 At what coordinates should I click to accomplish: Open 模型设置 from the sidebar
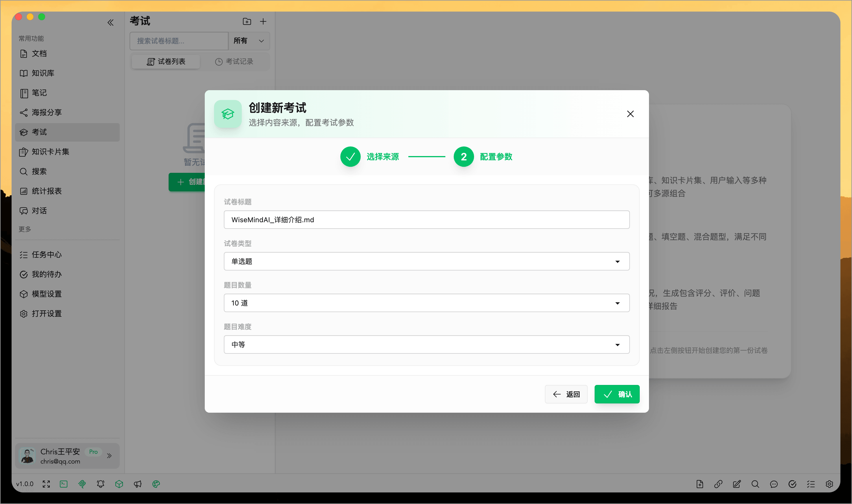pos(47,294)
